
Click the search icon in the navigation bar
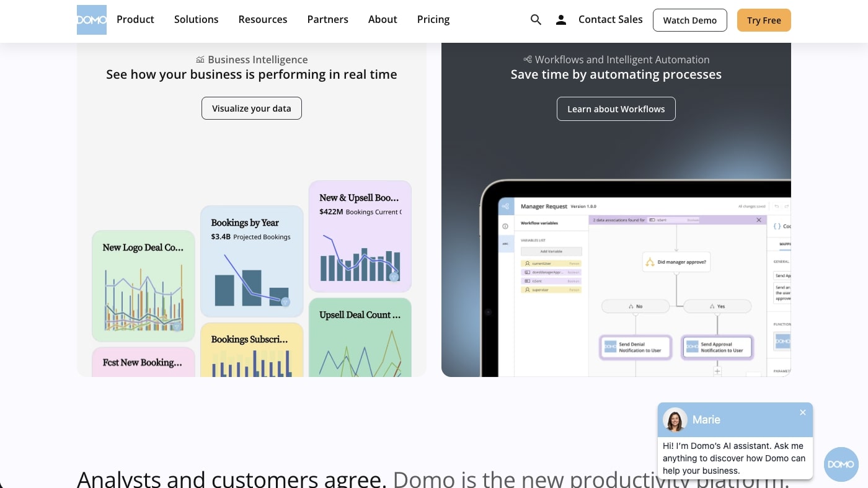click(x=536, y=19)
